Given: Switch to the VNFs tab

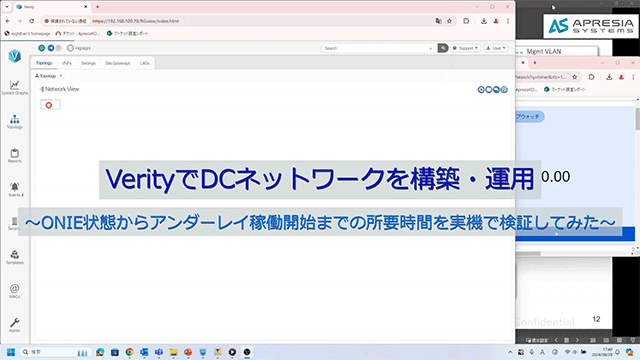Looking at the screenshot, I should coord(67,63).
